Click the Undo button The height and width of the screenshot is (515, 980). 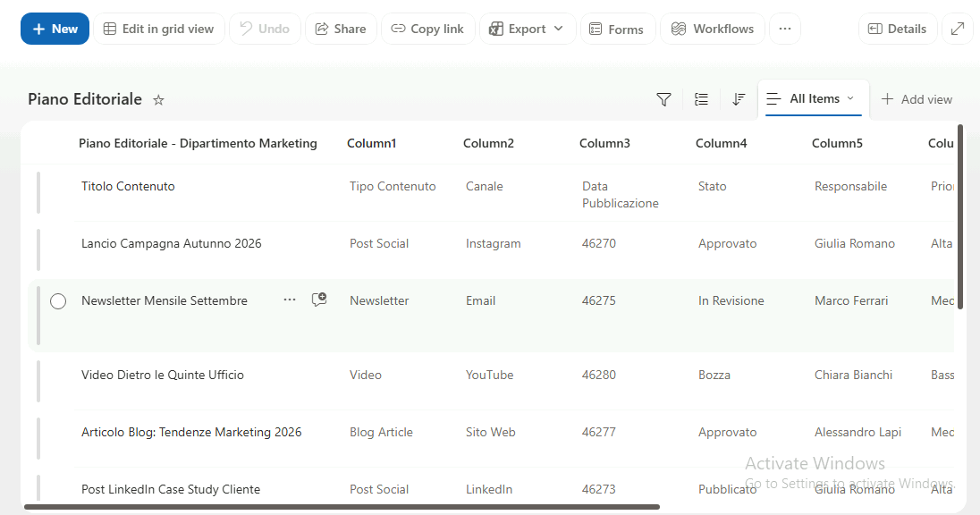click(x=265, y=29)
